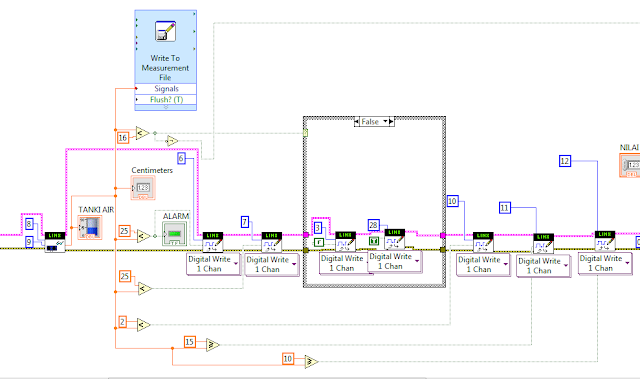Select the blue constant 3 inside the case structure
The height and width of the screenshot is (379, 640).
[318, 228]
